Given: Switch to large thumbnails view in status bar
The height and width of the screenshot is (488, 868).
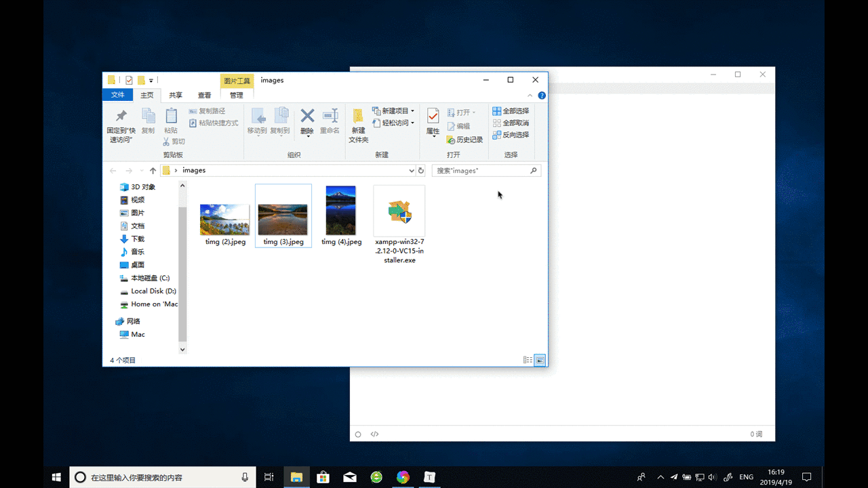Looking at the screenshot, I should click(x=539, y=359).
